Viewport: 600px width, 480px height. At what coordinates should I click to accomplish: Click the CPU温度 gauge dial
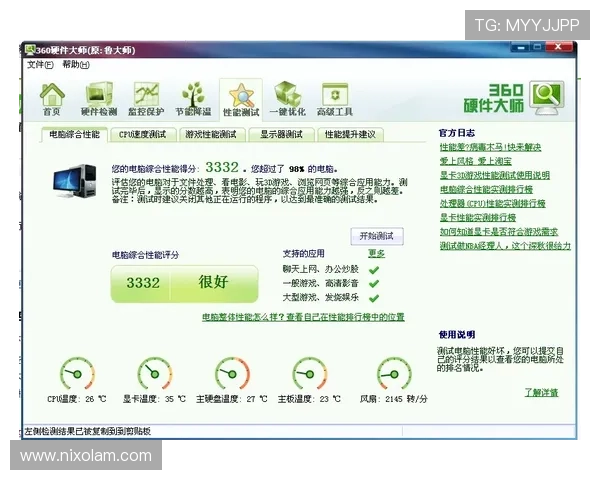coord(77,374)
